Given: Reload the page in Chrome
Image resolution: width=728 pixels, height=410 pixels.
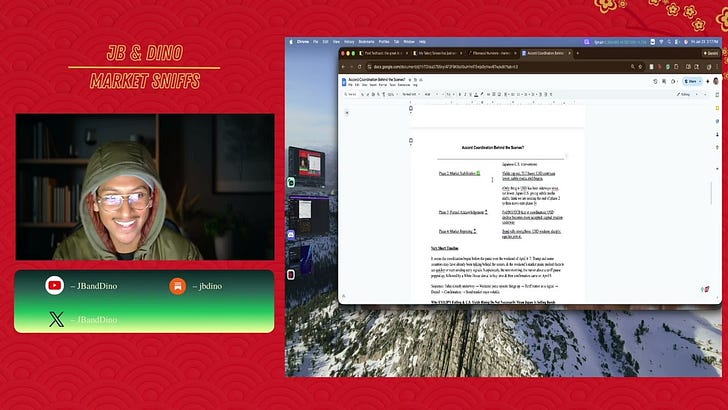Looking at the screenshot, I should [359, 67].
